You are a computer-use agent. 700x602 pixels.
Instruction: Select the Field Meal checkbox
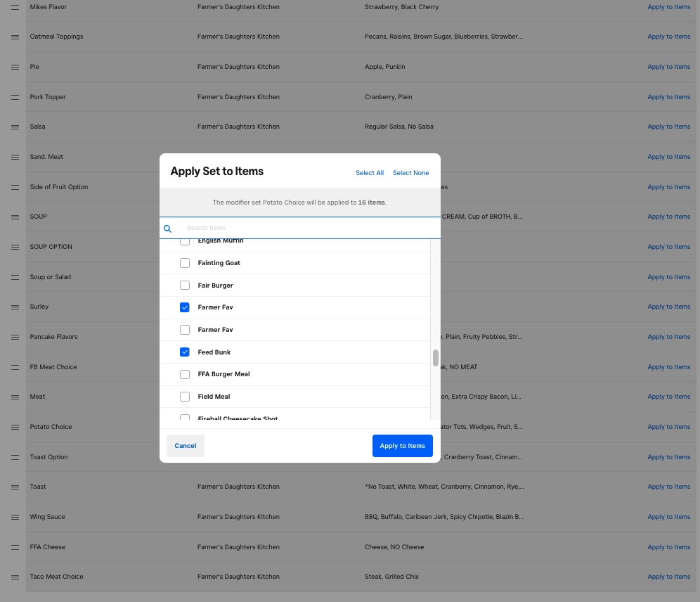[x=185, y=397]
